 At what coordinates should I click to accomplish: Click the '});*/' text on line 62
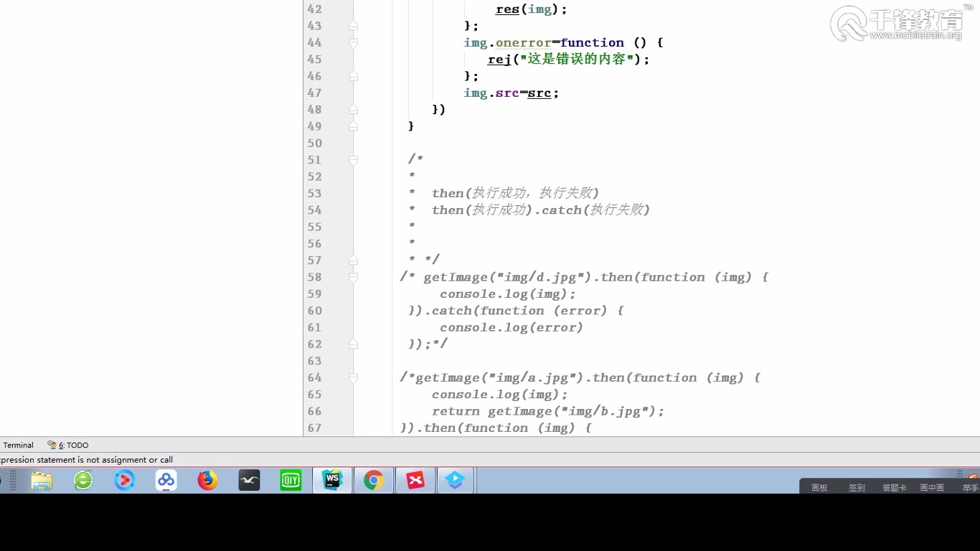click(428, 344)
